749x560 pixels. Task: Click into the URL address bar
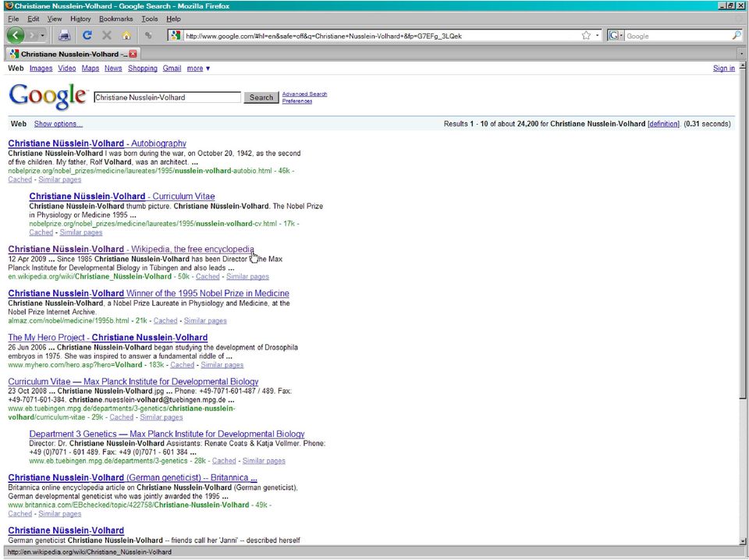coord(382,36)
